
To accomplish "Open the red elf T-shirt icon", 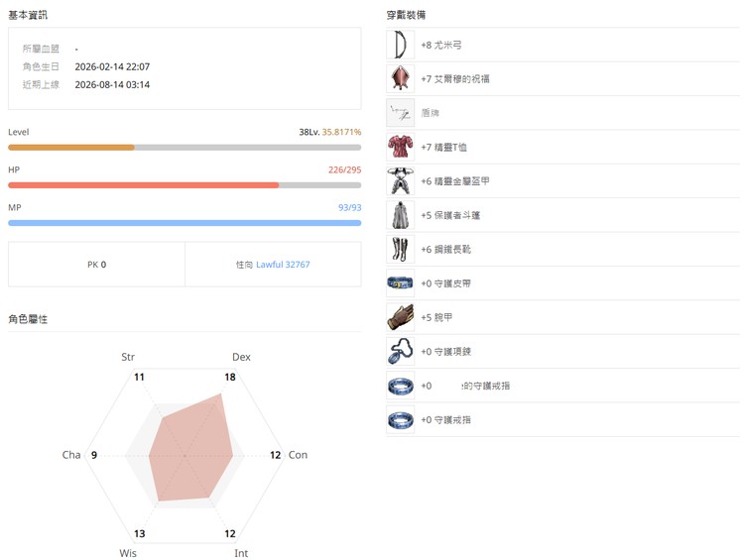I will pos(400,147).
